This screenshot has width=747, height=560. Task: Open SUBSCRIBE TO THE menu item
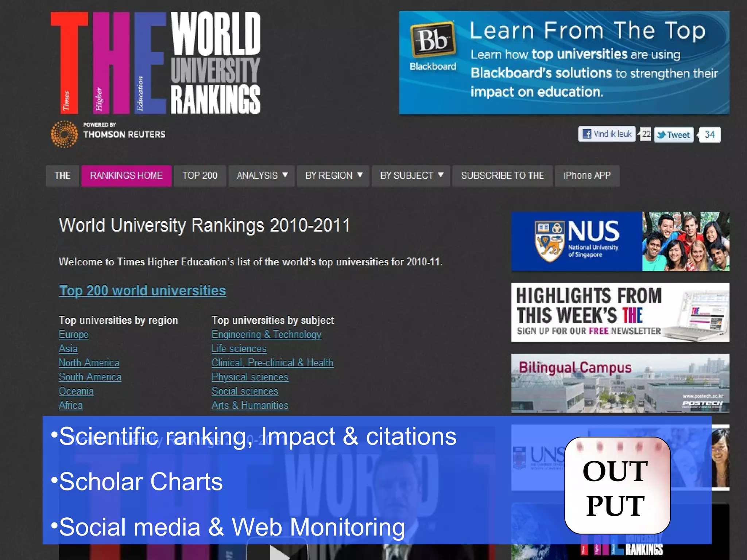point(502,176)
